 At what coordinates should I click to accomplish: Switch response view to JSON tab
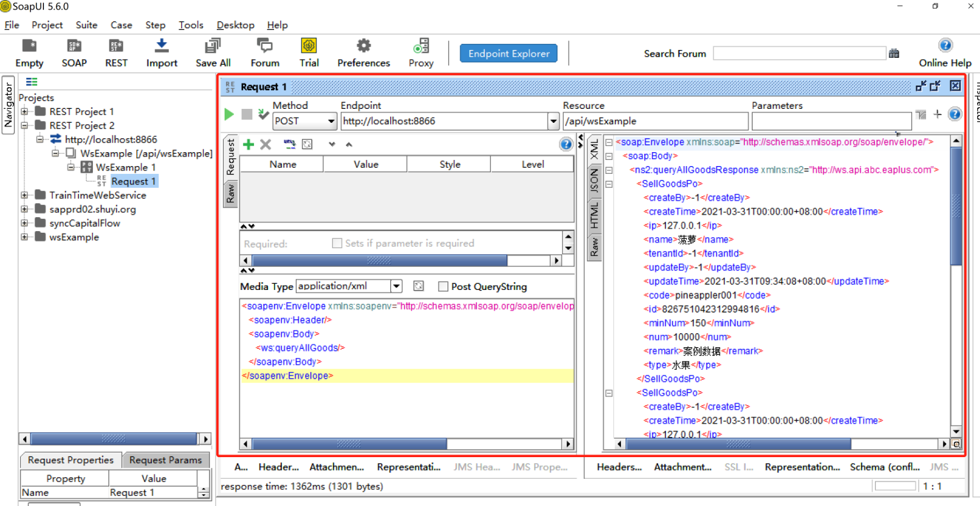point(594,181)
